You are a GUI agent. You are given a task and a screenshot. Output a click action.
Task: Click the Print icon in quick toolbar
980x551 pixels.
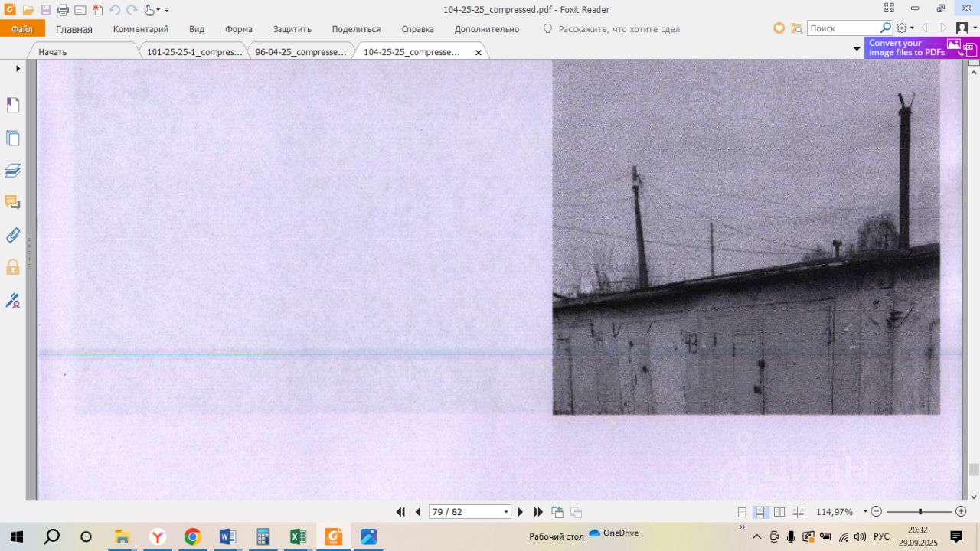(x=63, y=10)
